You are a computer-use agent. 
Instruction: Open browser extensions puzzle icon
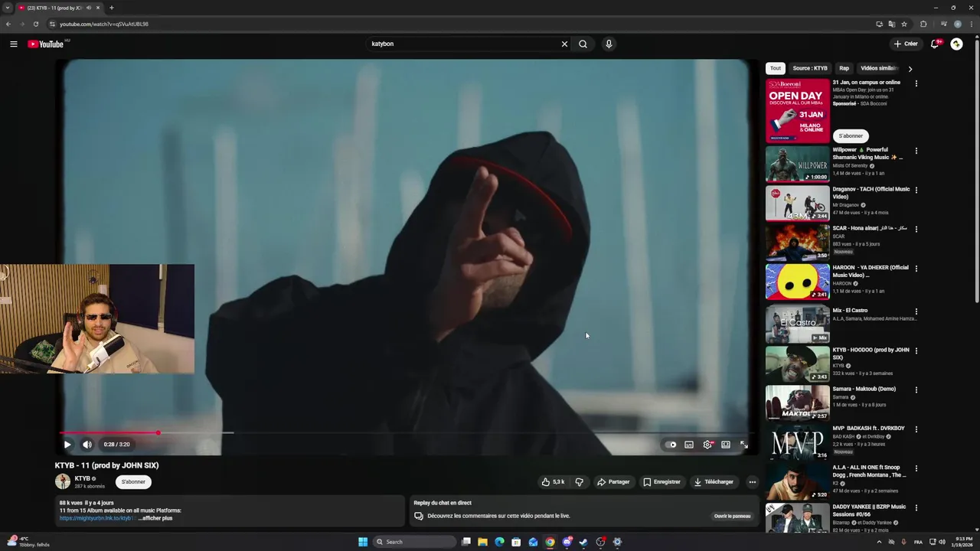pos(923,24)
